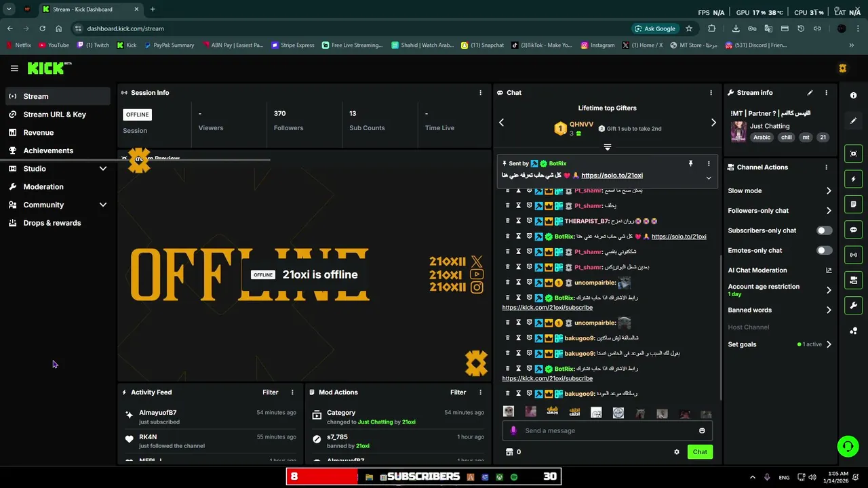Open the profile avatar in Kick header
868x488 pixels.
pos(842,68)
